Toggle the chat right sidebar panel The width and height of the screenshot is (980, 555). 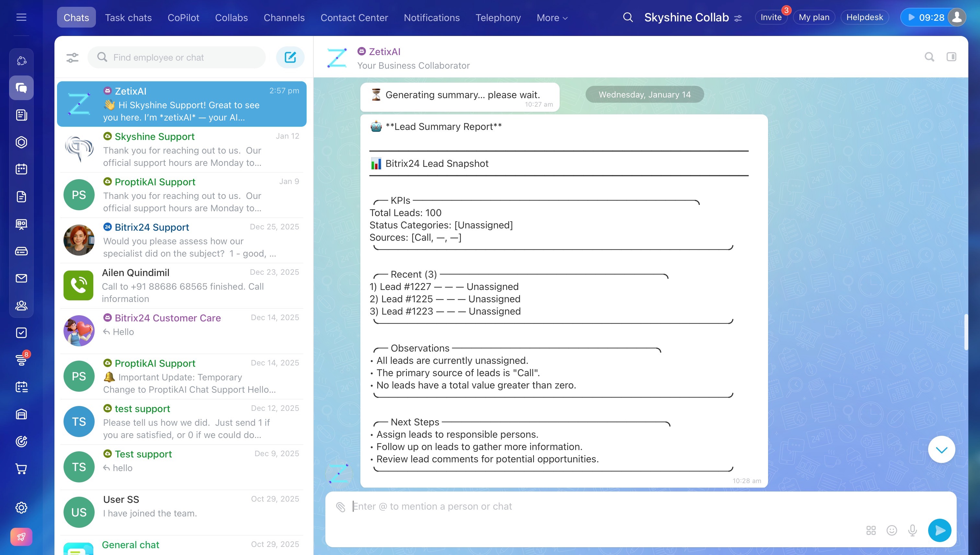click(951, 57)
